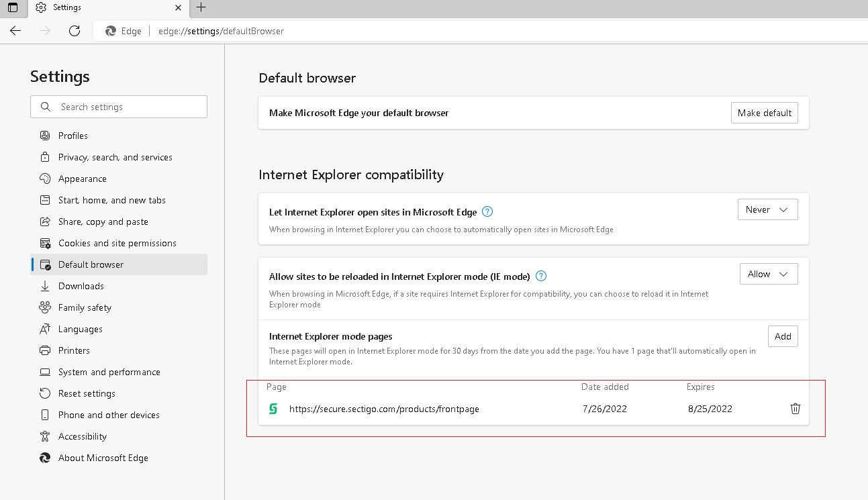Viewport: 868px width, 500px height.
Task: Refresh the page
Action: [x=75, y=31]
